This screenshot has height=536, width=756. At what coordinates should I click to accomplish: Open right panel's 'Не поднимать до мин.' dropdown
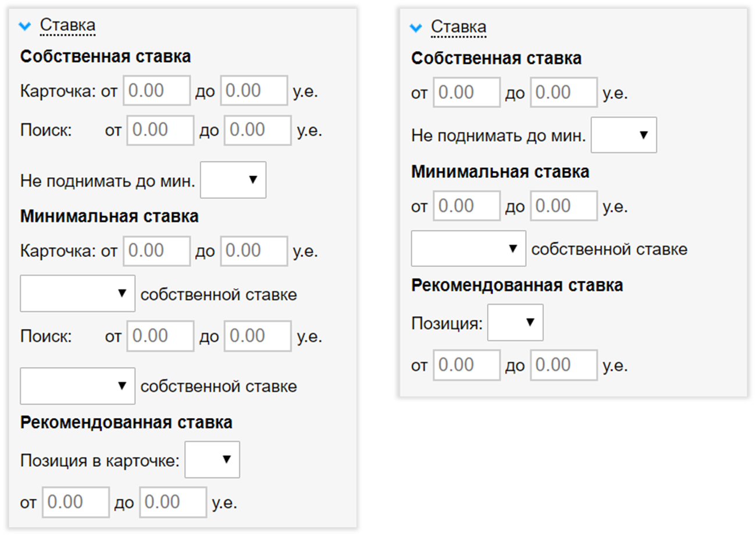coord(623,135)
